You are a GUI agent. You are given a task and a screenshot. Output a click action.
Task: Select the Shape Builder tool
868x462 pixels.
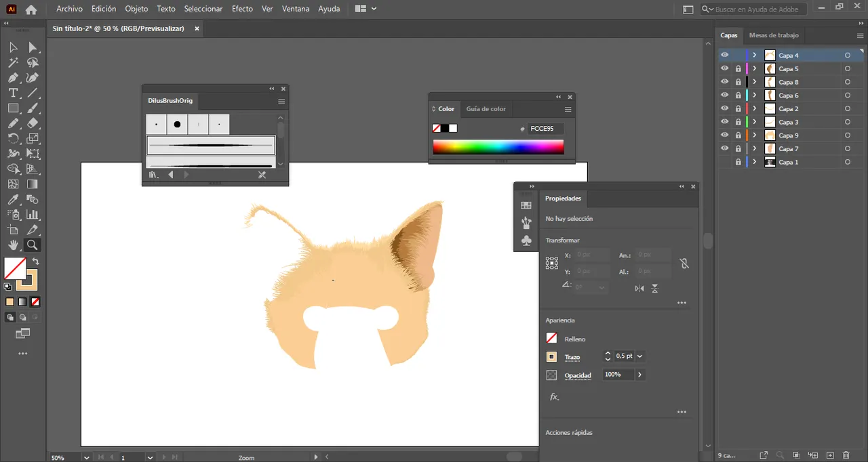click(x=13, y=169)
